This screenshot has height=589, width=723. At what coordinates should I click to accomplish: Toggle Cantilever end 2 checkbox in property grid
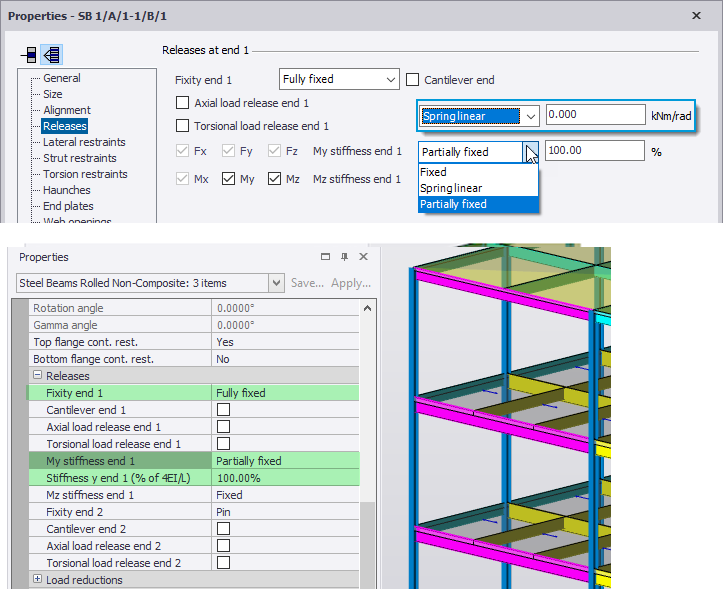tap(223, 528)
